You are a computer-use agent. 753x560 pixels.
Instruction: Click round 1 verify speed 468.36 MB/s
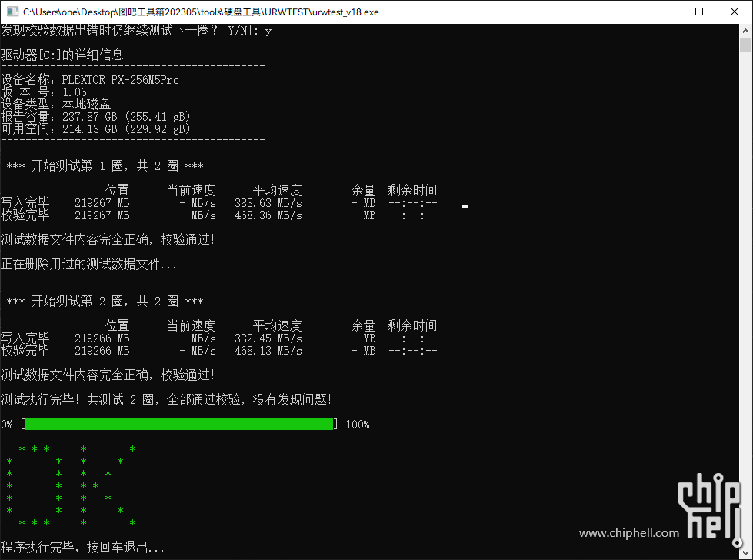click(268, 215)
